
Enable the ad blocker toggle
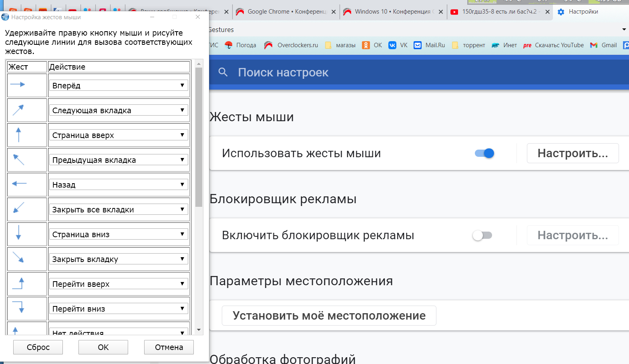click(x=482, y=235)
